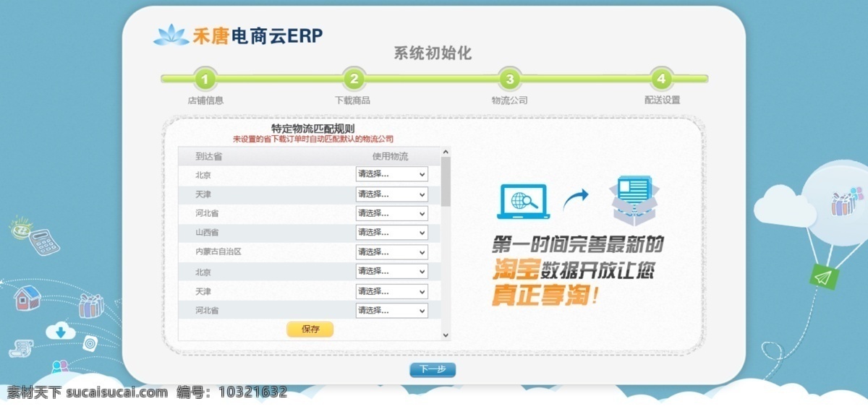The height and width of the screenshot is (409, 868).
Task: Click the 山西省 row label
Action: pyautogui.click(x=207, y=233)
